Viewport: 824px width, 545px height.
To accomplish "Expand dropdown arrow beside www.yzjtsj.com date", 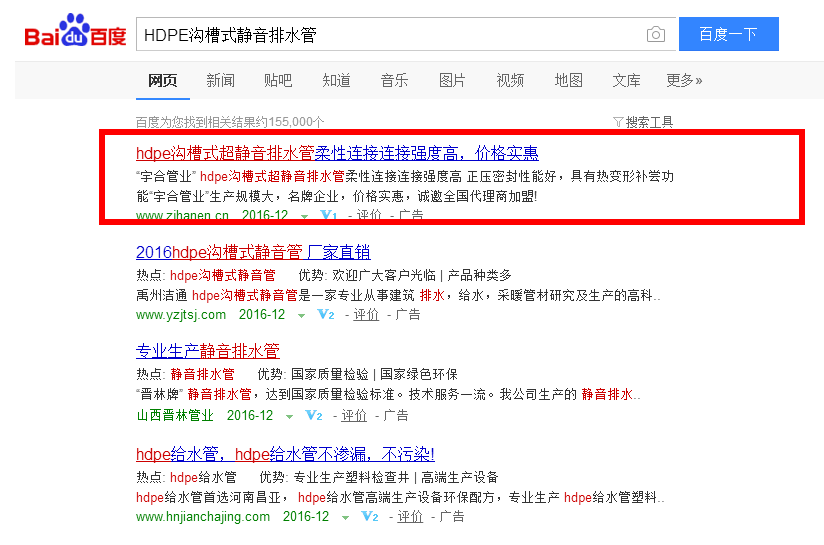I will pyautogui.click(x=301, y=316).
